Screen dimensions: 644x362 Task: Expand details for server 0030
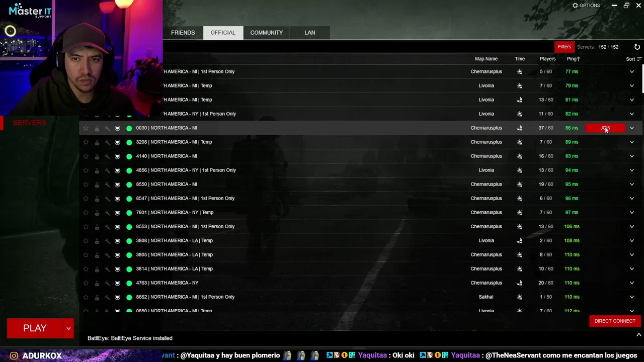(632, 128)
